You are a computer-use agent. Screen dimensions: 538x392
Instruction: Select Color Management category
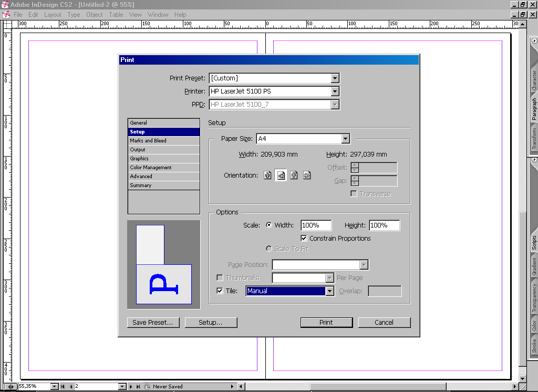click(x=164, y=168)
